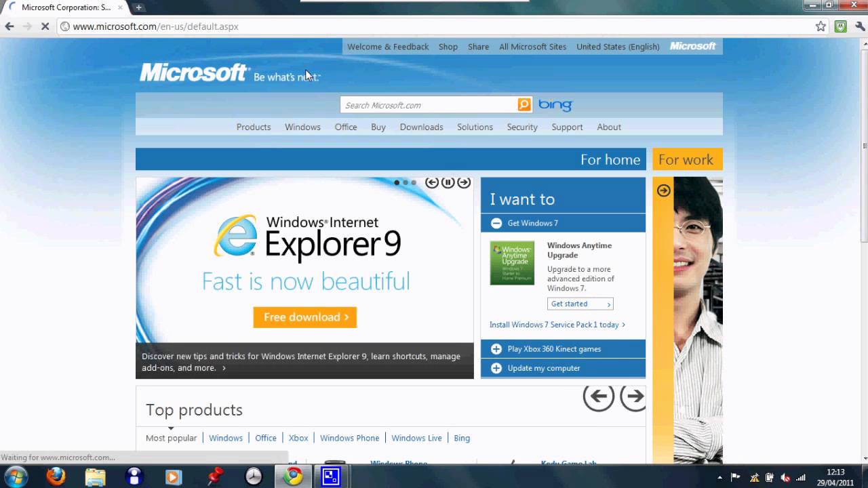868x488 pixels.
Task: Click the address bar URL
Action: point(156,26)
